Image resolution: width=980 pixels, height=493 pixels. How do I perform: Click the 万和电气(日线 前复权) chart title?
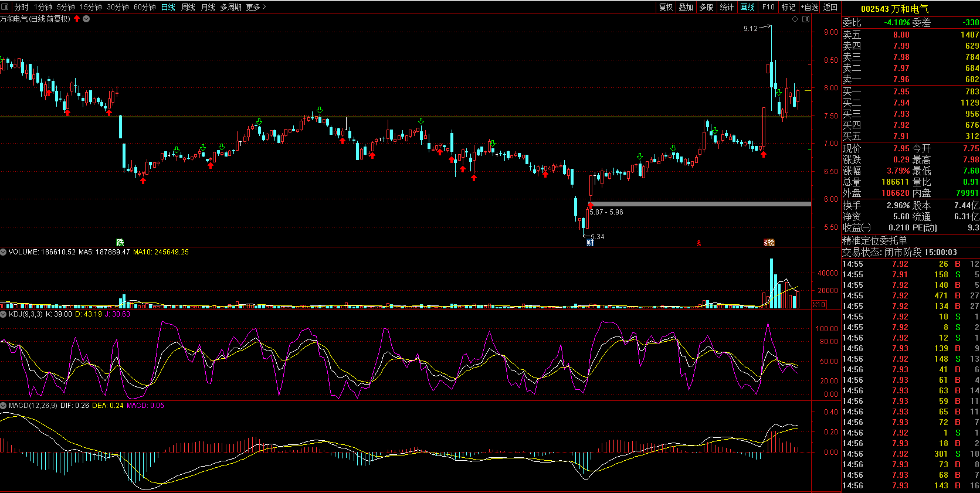(35, 19)
